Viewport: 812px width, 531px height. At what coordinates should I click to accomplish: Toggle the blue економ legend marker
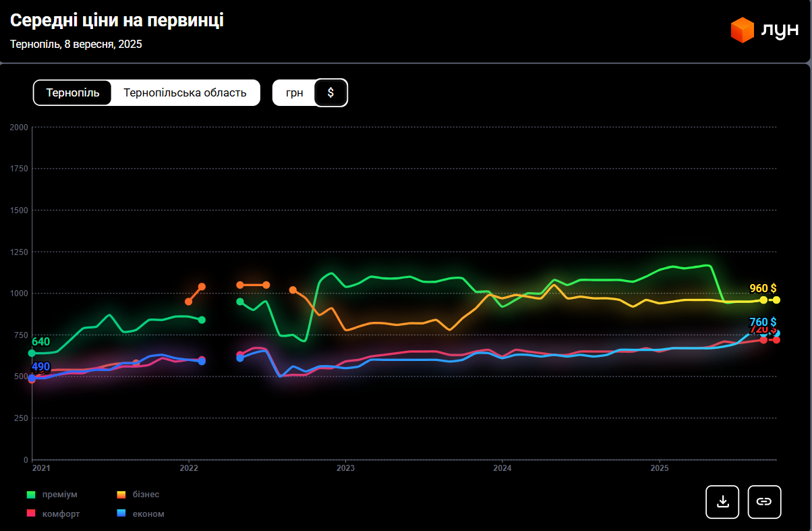[121, 513]
